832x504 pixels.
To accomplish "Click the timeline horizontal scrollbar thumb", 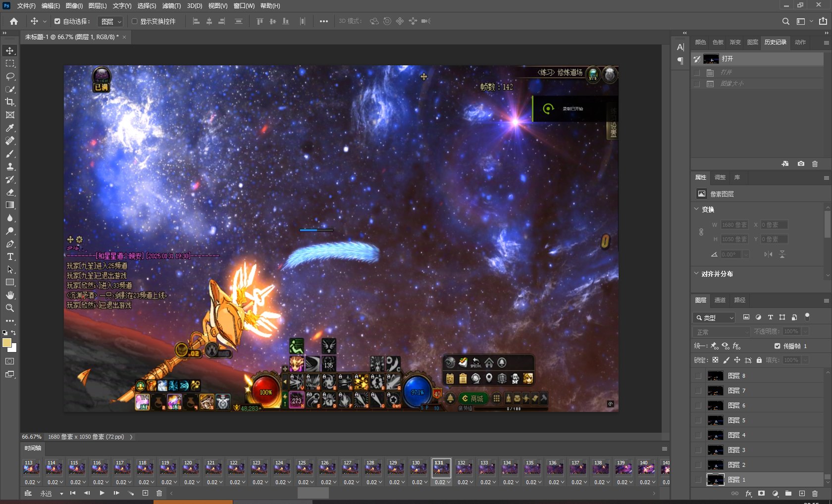I will point(313,493).
